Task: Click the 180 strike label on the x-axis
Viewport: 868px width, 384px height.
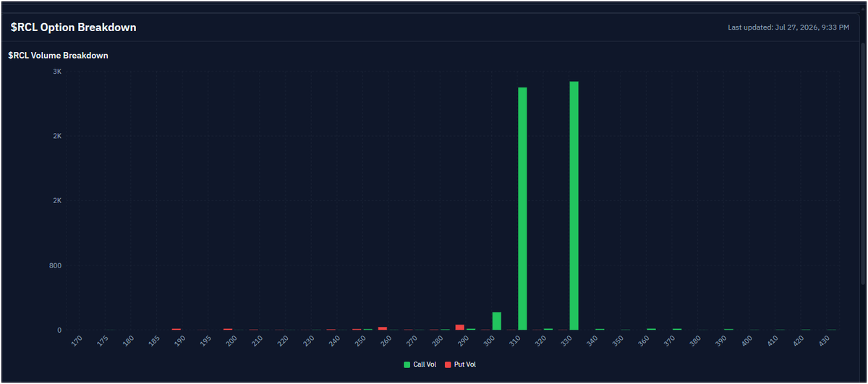Action: (x=129, y=341)
